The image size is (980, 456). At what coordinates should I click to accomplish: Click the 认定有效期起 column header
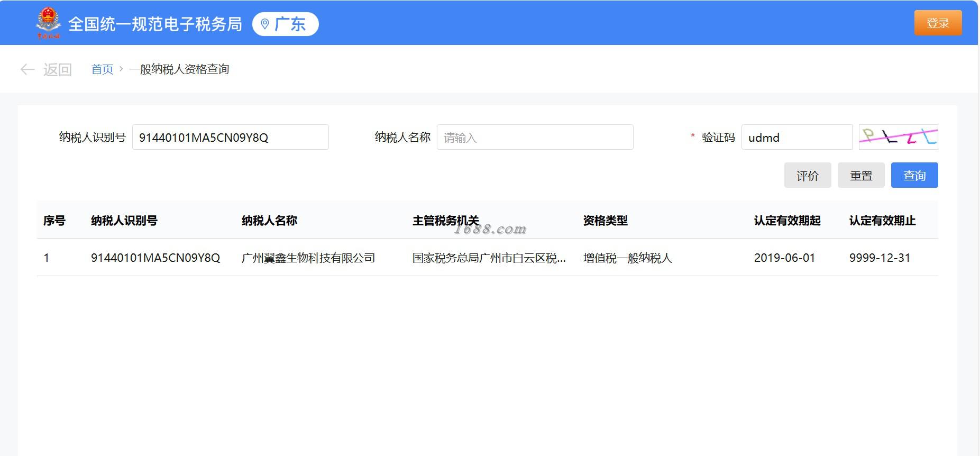click(787, 221)
